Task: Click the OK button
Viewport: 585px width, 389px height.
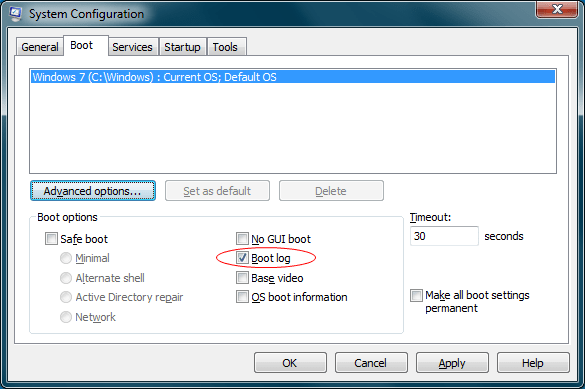Action: [x=290, y=363]
